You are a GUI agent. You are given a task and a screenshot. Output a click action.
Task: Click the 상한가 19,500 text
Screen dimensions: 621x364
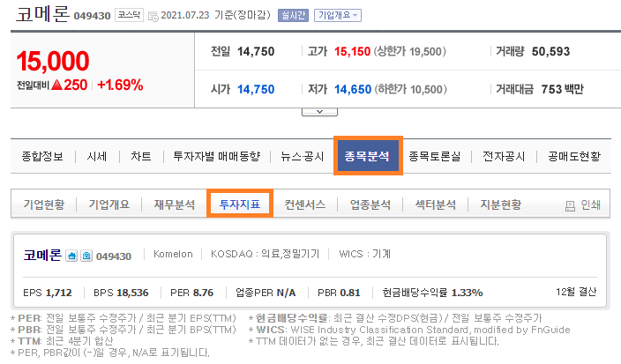coord(410,51)
